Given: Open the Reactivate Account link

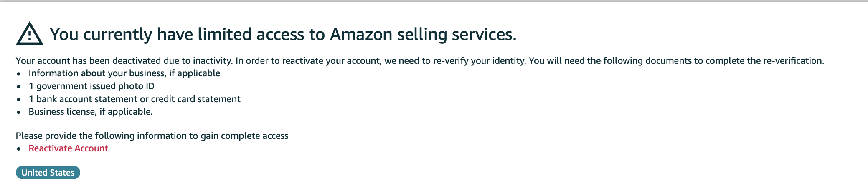Looking at the screenshot, I should tap(68, 148).
